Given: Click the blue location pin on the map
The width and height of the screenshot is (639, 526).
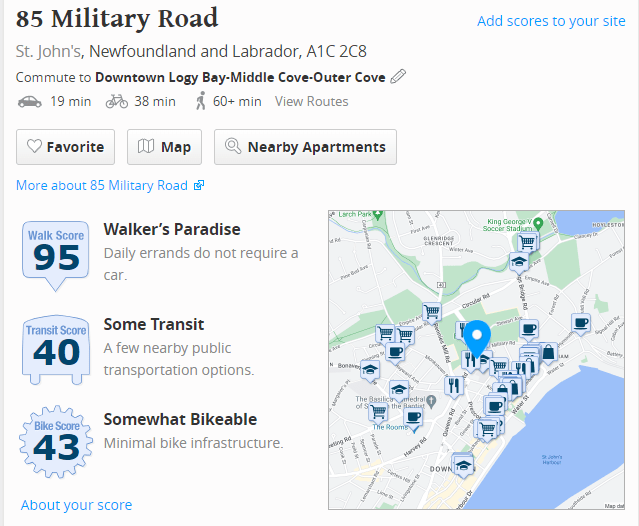Looking at the screenshot, I should [x=477, y=338].
